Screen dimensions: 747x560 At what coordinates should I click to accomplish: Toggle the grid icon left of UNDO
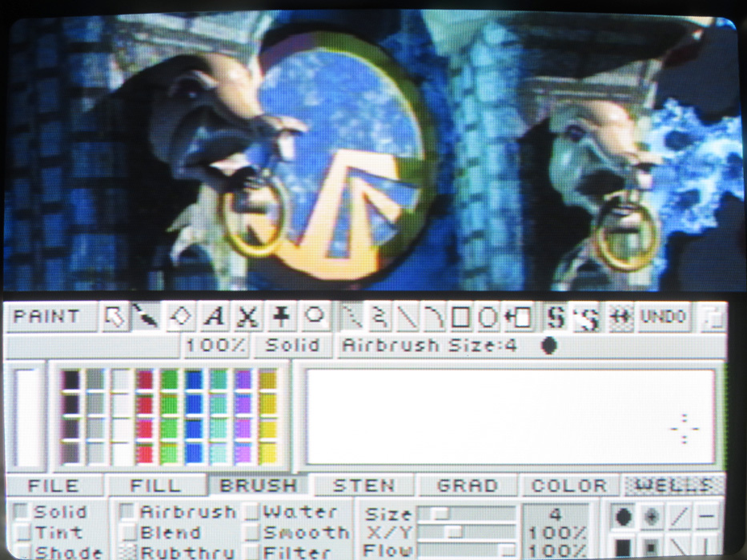point(620,317)
